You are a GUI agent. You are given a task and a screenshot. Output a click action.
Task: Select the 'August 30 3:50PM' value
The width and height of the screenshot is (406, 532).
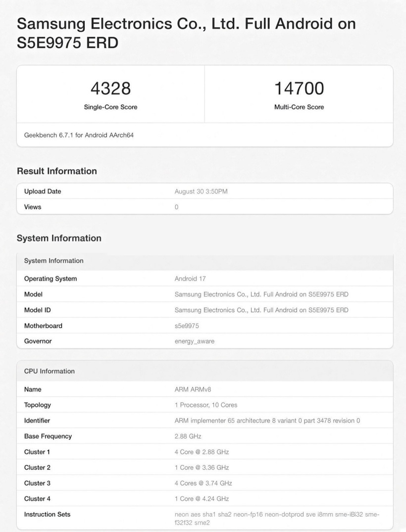coord(201,192)
